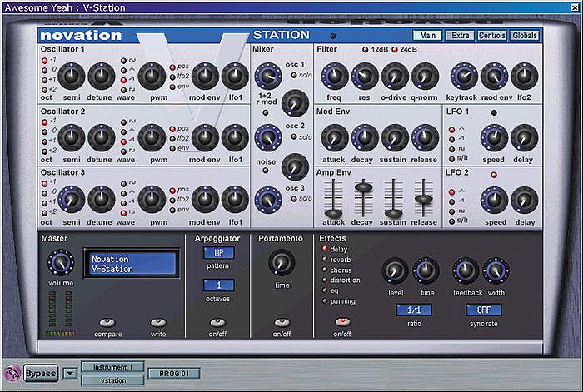Open the dropdown arrow beside Bypass
The height and width of the screenshot is (392, 583).
coord(70,373)
